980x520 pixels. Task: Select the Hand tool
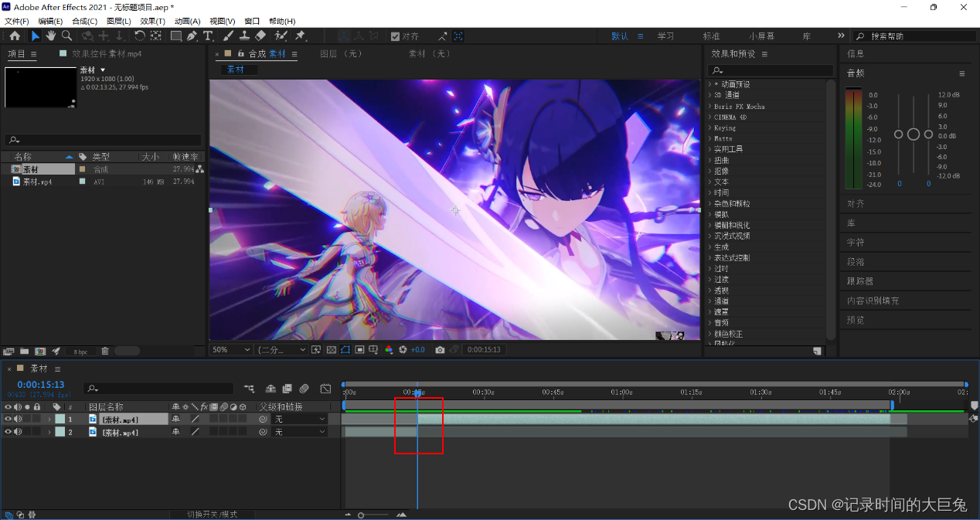(x=51, y=36)
